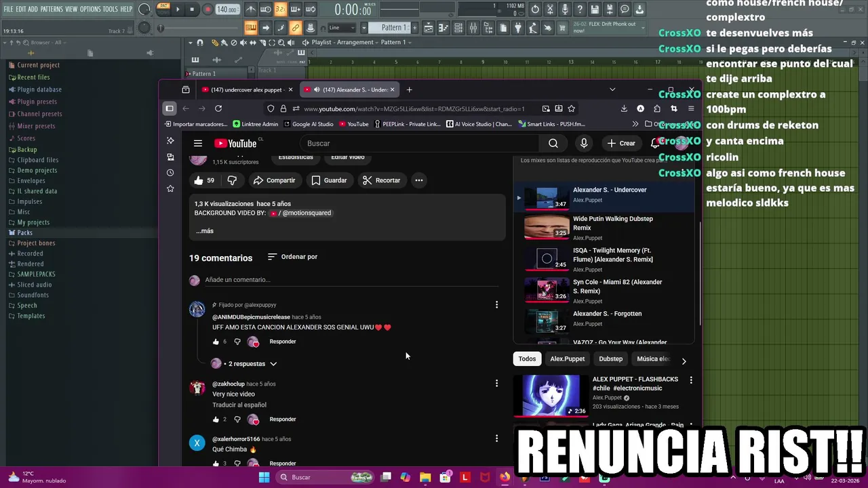
Task: Open the channel rack toolbar icon
Action: coord(458,28)
